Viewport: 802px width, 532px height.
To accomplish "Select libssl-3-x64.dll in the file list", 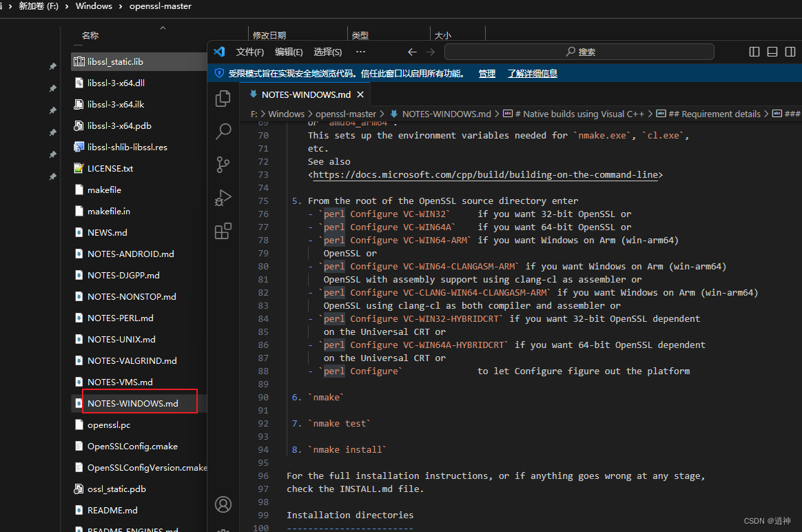I will point(116,83).
